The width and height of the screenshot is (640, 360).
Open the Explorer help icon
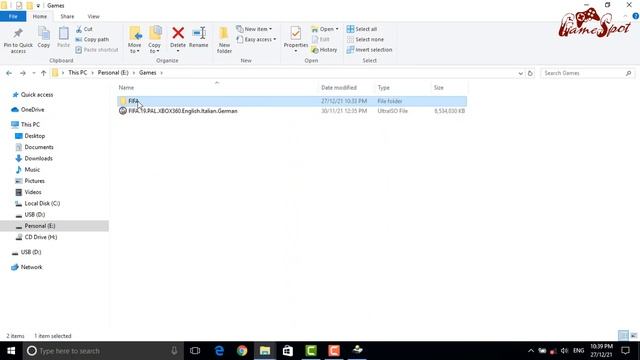[x=636, y=16]
